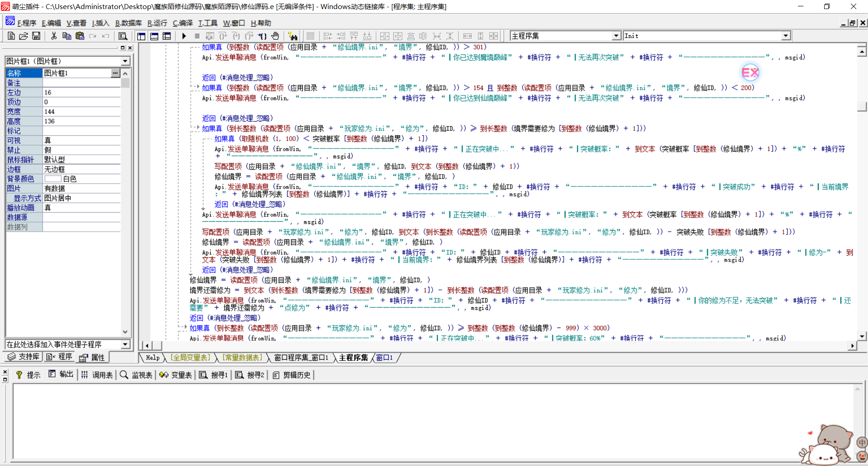868x466 pixels.
Task: Click the hand breakpoint icon in toolbar
Action: (275, 36)
